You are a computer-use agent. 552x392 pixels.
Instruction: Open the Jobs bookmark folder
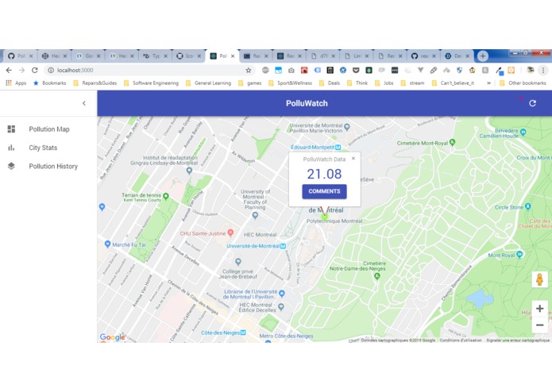[384, 83]
